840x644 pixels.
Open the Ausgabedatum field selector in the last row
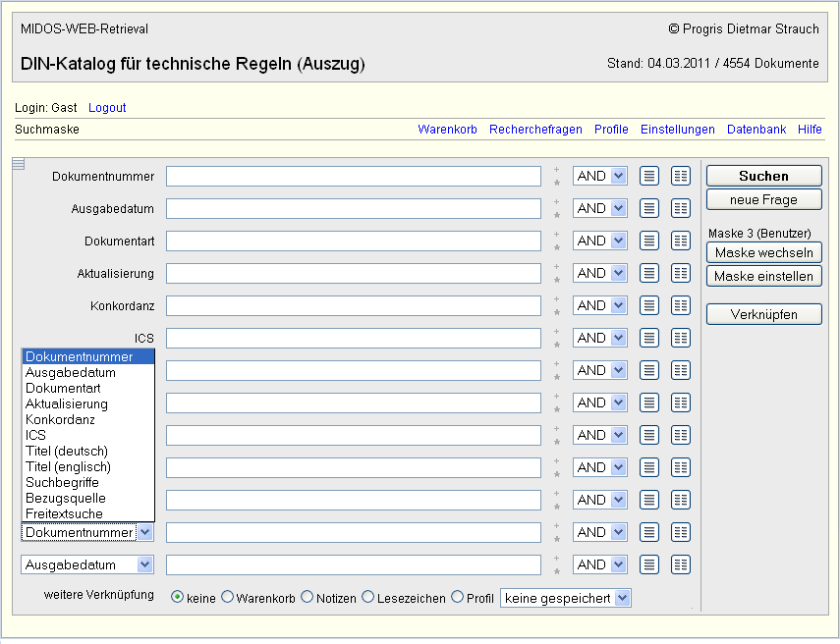pos(88,564)
